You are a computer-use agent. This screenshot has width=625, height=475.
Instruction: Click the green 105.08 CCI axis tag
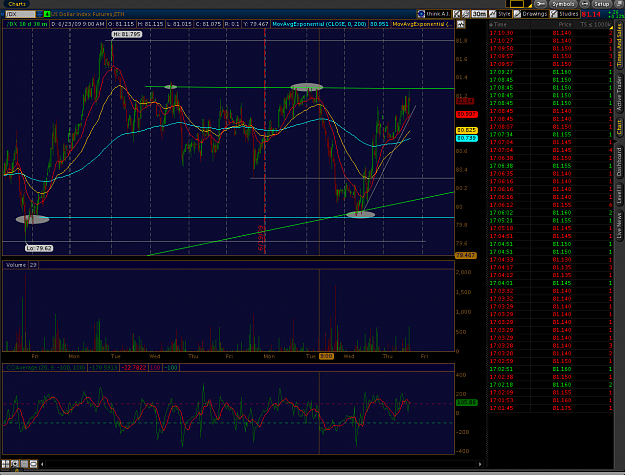click(x=466, y=402)
